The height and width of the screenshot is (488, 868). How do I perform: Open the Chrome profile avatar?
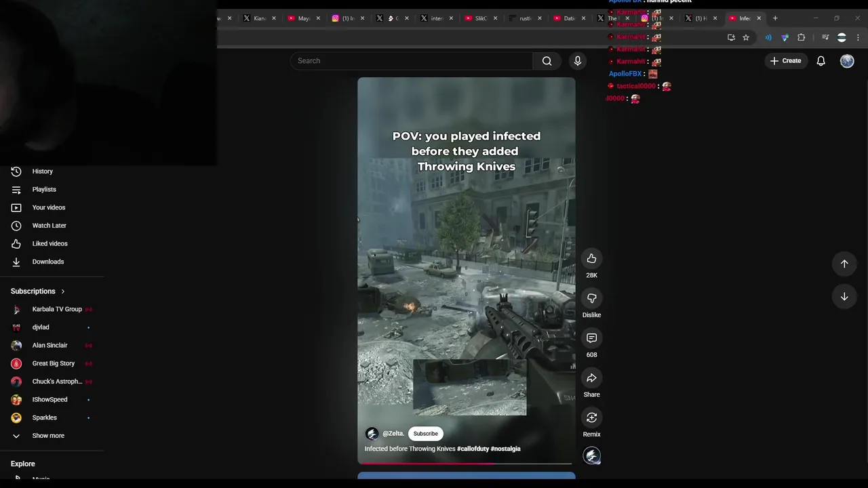[x=842, y=38]
